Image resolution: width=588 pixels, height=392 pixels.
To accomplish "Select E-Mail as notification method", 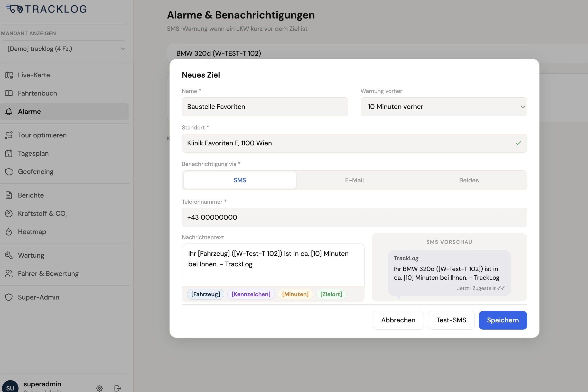I will (x=354, y=180).
